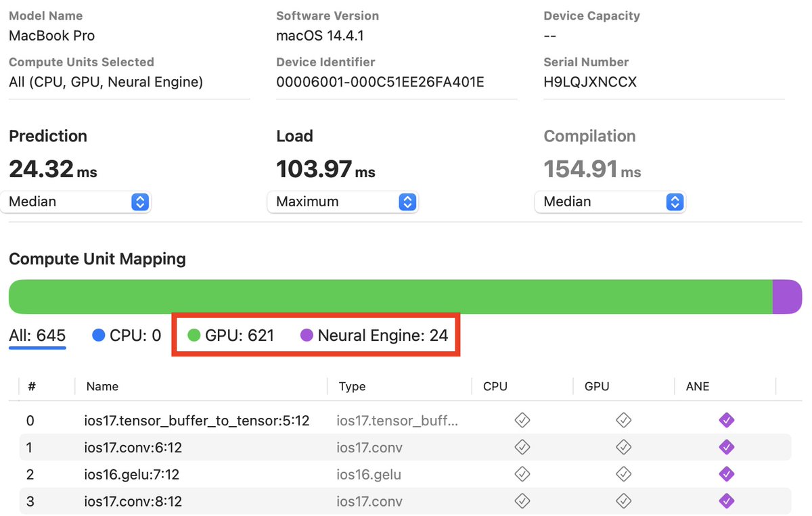Viewport: 812px width, 516px height.
Task: Click the ANE diamond icon for ios17.conv:8:12
Action: [x=726, y=501]
